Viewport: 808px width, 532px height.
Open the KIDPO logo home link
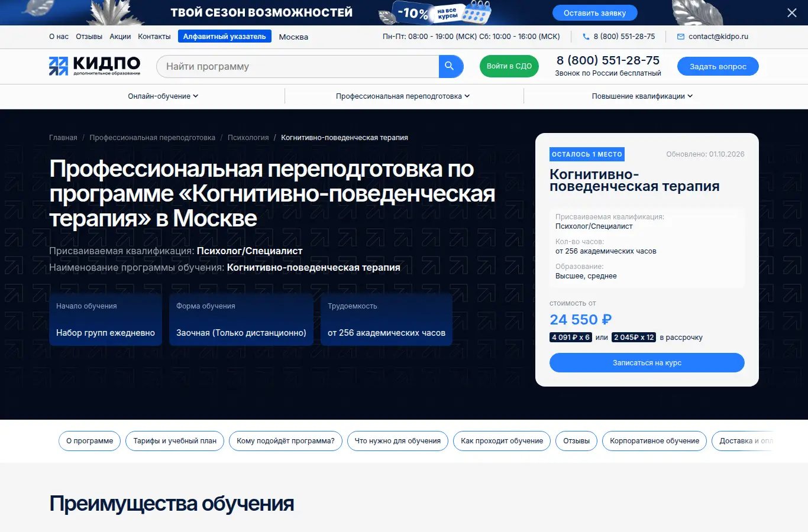coord(95,66)
